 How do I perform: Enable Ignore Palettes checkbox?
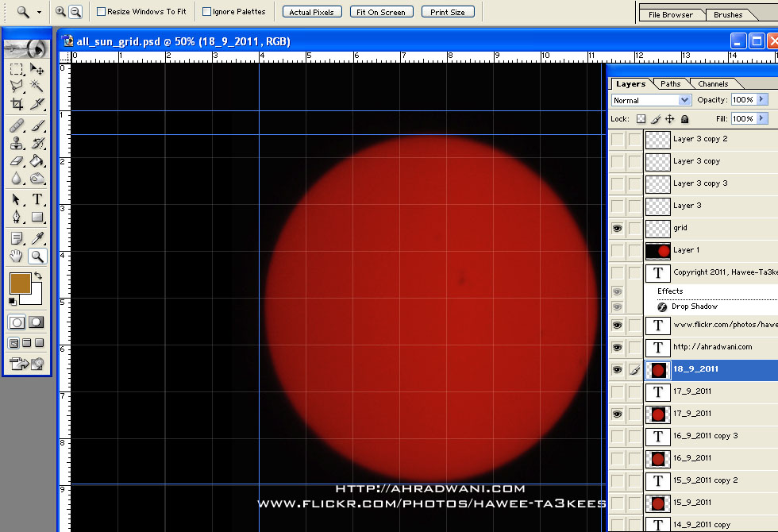click(x=206, y=12)
